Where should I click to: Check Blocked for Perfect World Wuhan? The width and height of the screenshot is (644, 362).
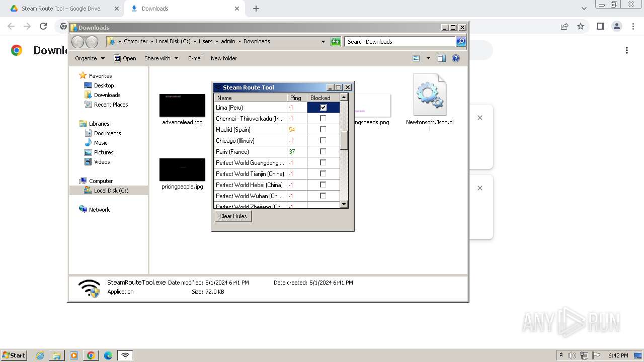coord(323,196)
